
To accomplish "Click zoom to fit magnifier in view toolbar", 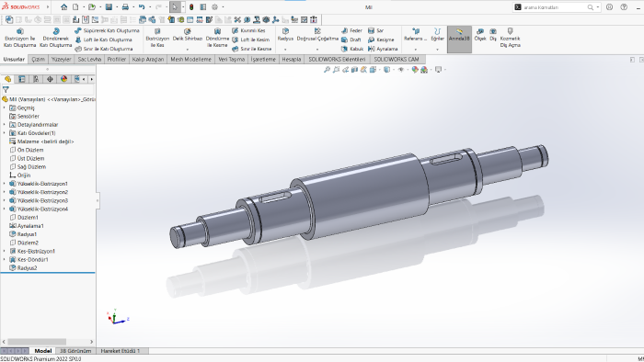I will [327, 70].
